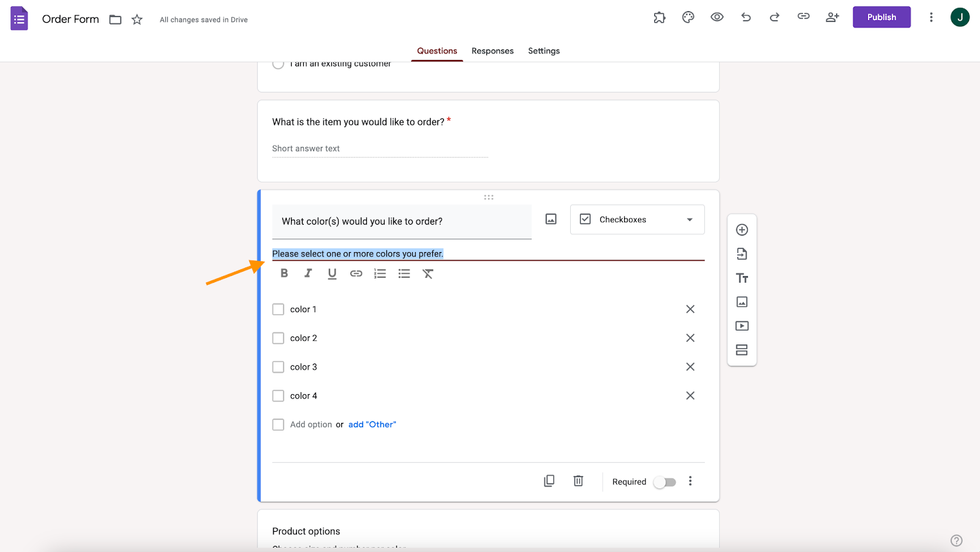Open the form's more options menu
The image size is (980, 552).
931,17
